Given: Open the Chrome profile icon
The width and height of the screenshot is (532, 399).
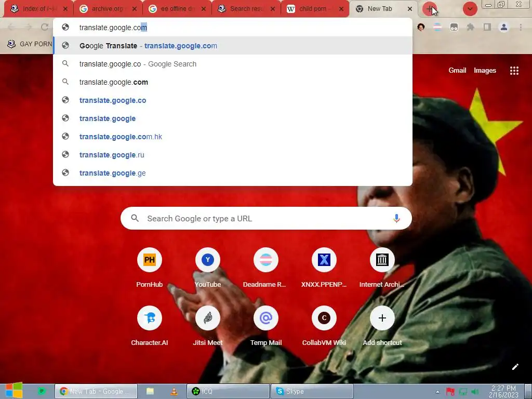Looking at the screenshot, I should coord(504,27).
